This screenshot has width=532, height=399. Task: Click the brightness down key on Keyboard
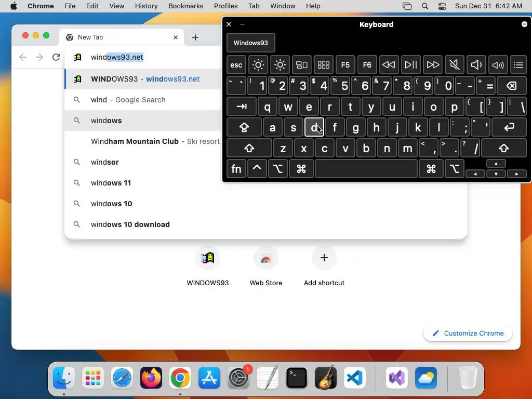pyautogui.click(x=258, y=65)
